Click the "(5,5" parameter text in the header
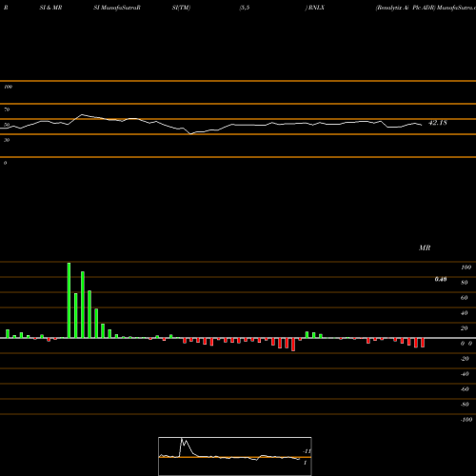 (245, 8)
